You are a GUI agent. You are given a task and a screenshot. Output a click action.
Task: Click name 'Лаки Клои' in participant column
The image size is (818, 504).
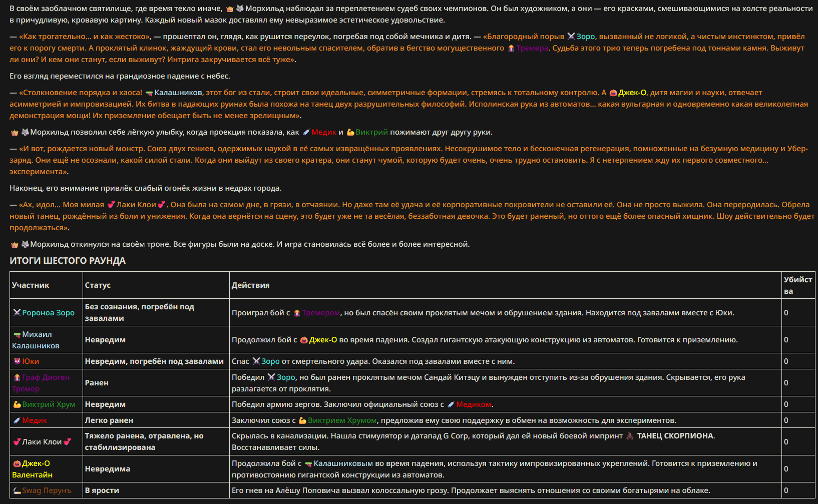coord(42,442)
